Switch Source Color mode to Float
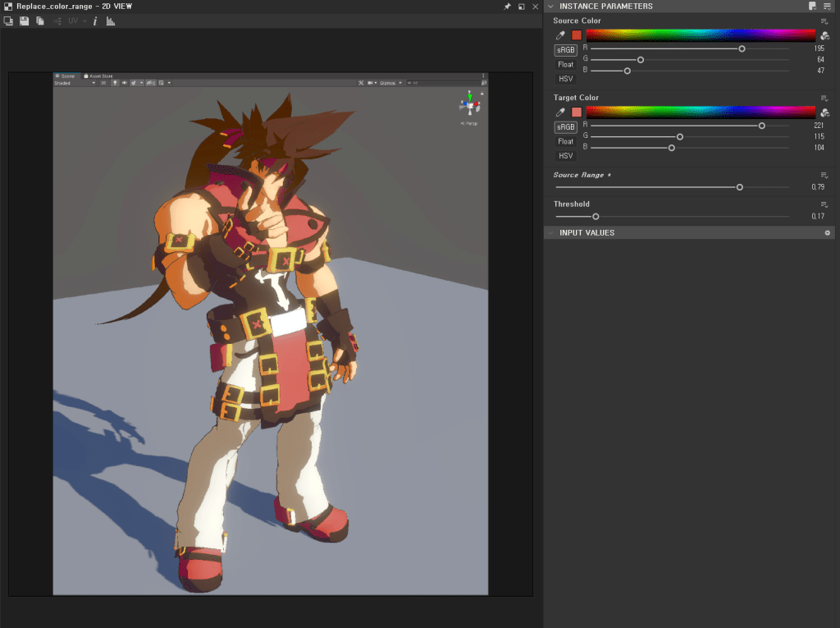The image size is (840, 628). click(565, 65)
